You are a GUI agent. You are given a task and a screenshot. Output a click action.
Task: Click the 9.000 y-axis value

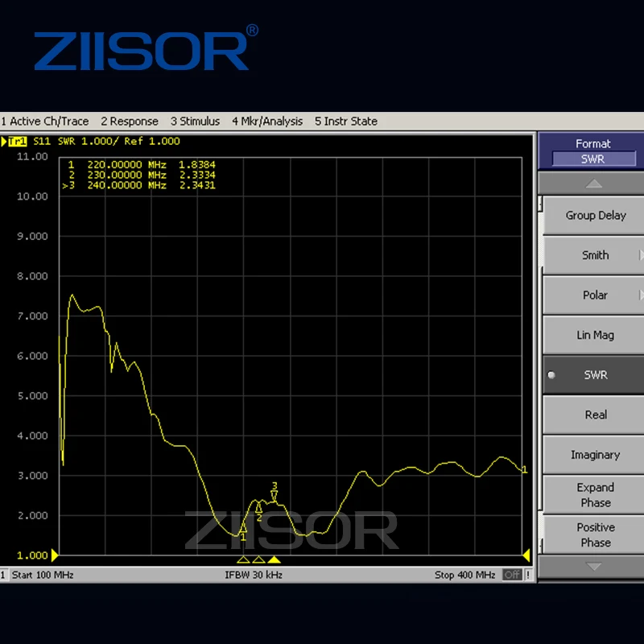tap(32, 236)
